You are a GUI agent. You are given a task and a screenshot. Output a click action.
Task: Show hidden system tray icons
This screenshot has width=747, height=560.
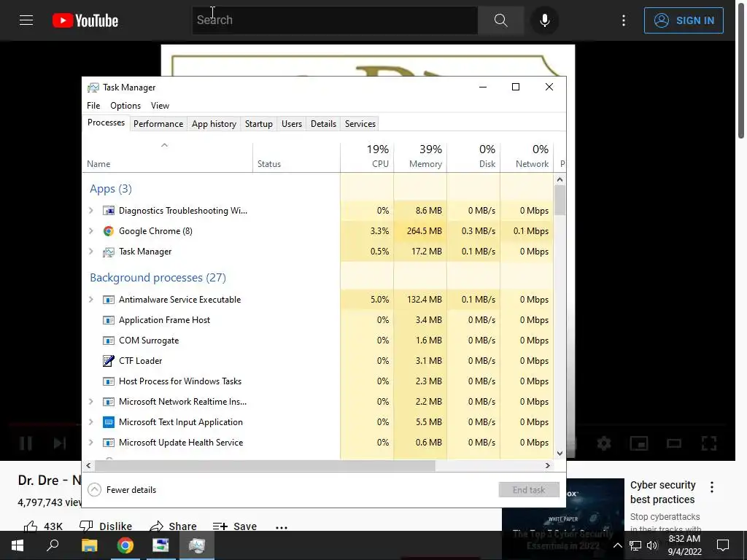point(617,545)
